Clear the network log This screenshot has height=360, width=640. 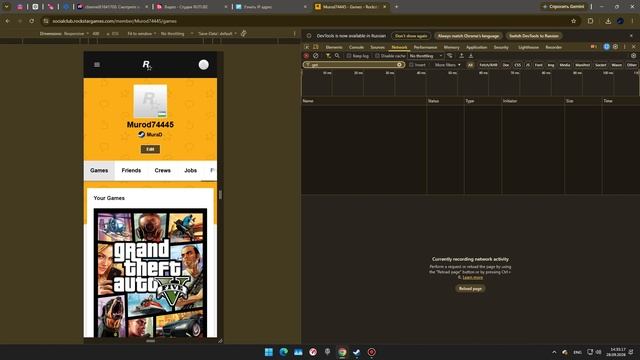point(316,56)
